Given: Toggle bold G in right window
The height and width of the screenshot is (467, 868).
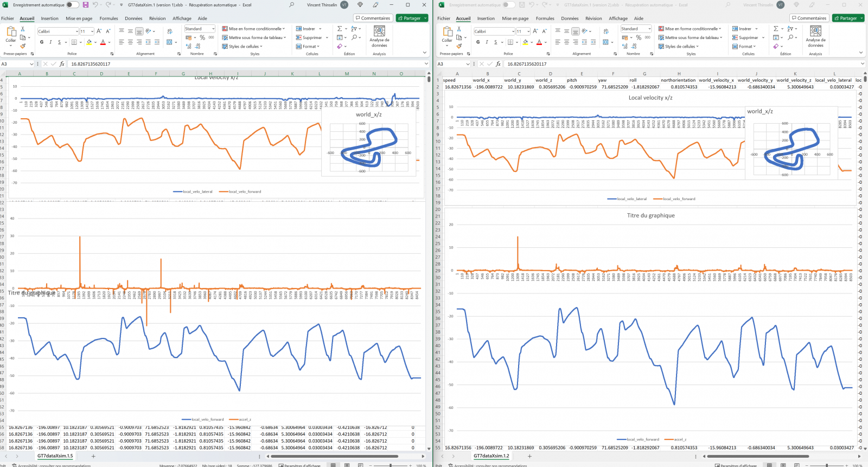Looking at the screenshot, I should 478,42.
